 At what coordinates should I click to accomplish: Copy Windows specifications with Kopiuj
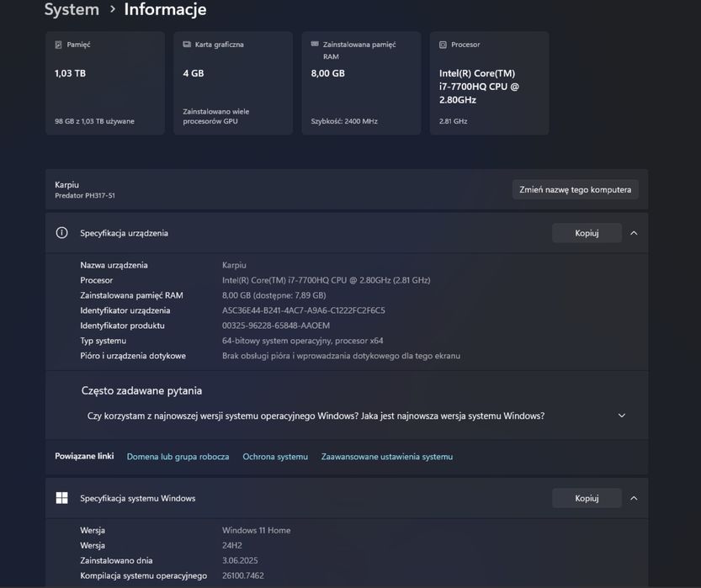587,498
